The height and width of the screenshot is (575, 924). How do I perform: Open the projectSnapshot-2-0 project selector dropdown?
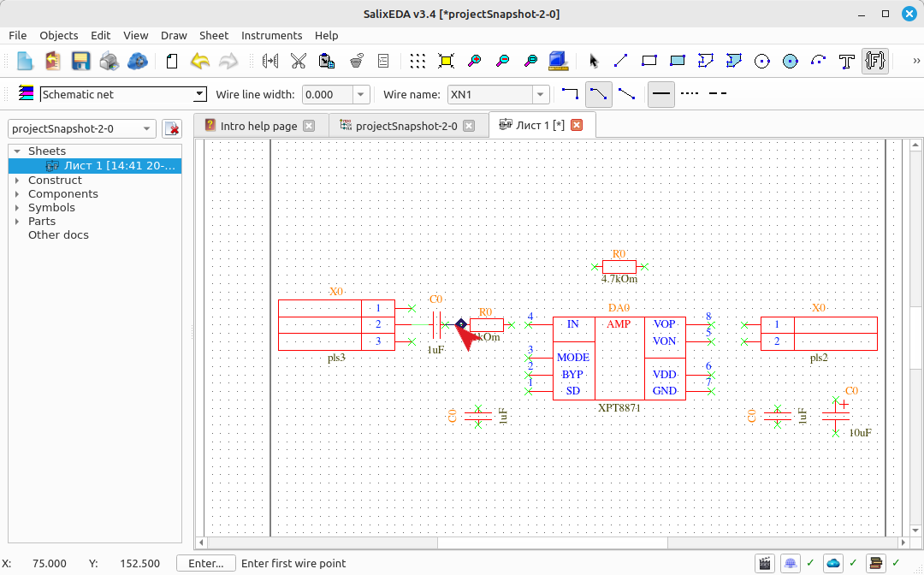[x=81, y=128]
